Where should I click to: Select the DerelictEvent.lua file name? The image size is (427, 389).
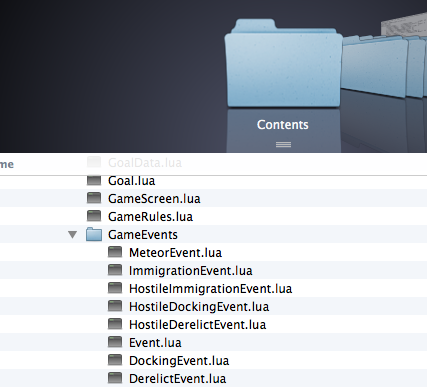point(178,379)
